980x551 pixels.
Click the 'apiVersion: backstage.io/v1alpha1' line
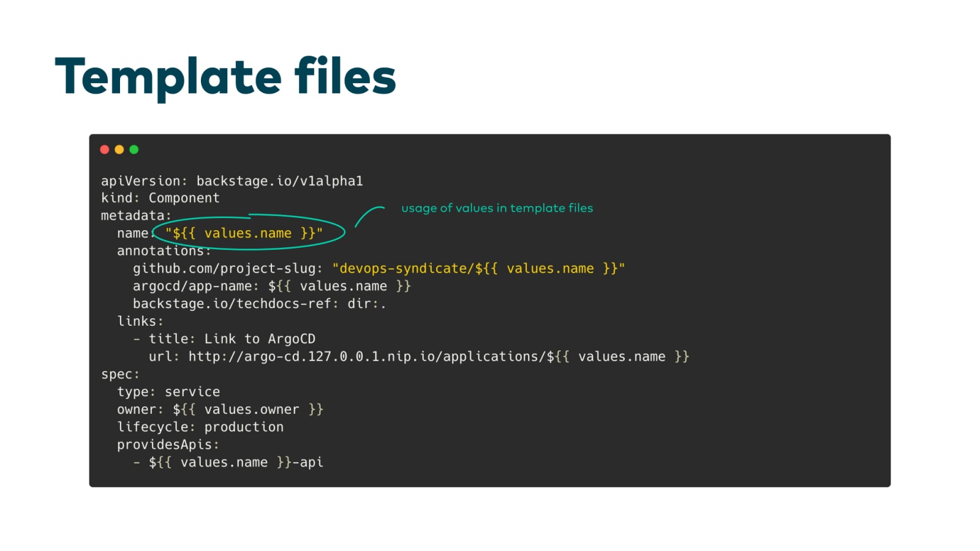[232, 181]
